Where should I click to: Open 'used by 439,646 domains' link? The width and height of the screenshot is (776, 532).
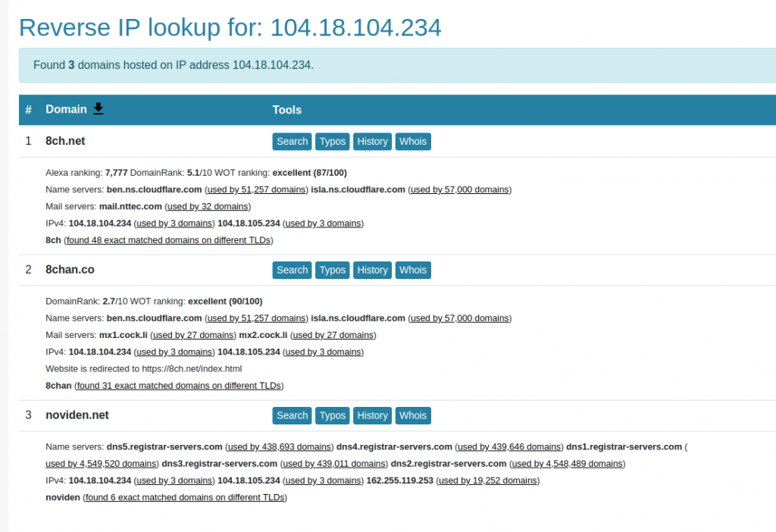tap(509, 447)
